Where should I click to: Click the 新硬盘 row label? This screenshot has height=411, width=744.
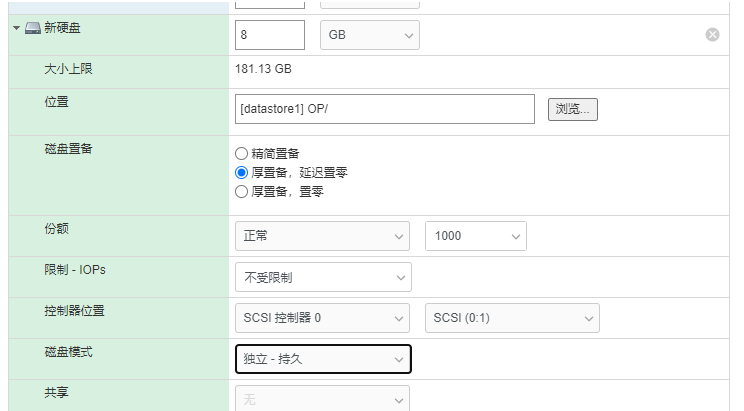tap(63, 28)
